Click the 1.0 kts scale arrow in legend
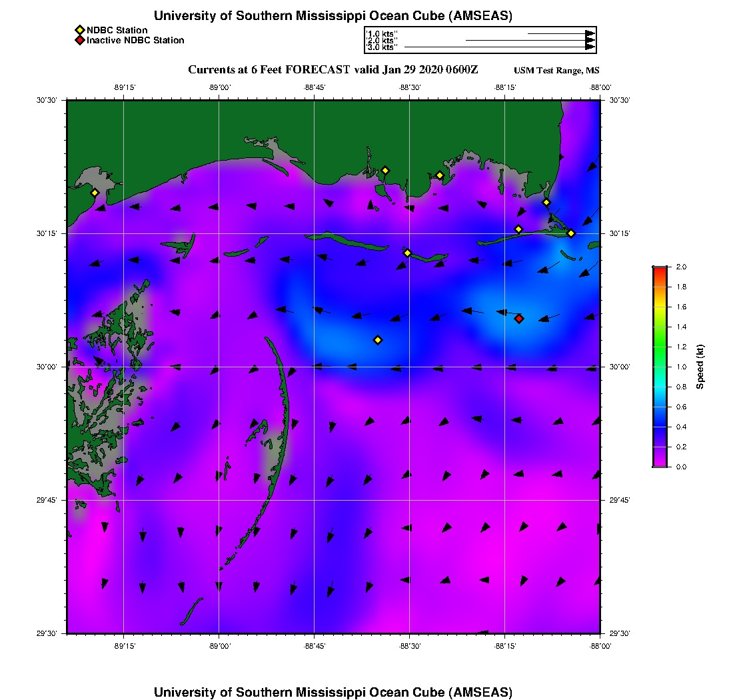 point(561,33)
